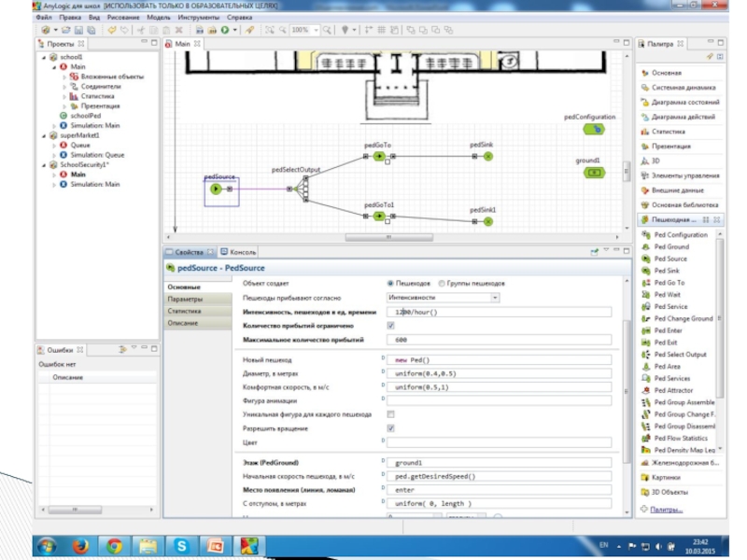The height and width of the screenshot is (560, 747).
Task: Select the pedSelectOutput block in diagram
Action: (303, 189)
